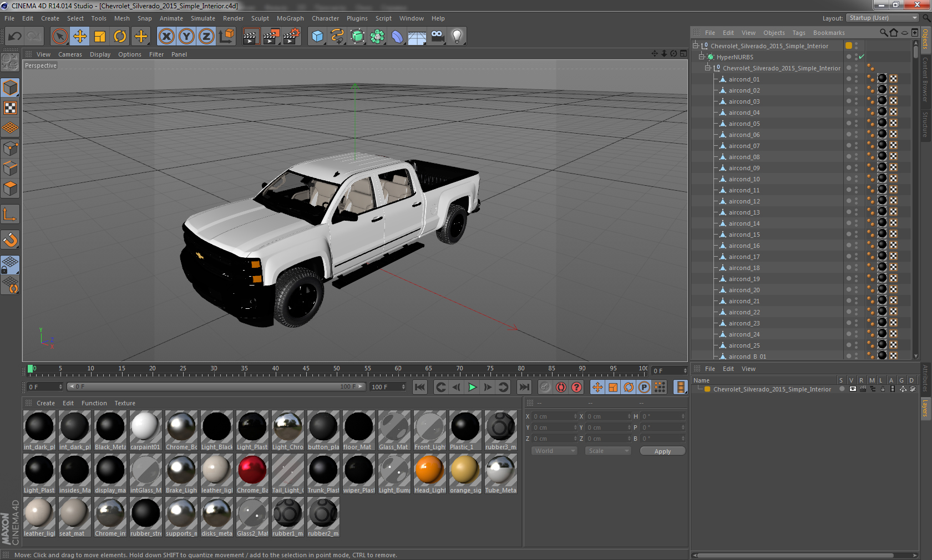Viewport: 932px width, 560px height.
Task: Click the Undo arrow icon
Action: pos(15,37)
